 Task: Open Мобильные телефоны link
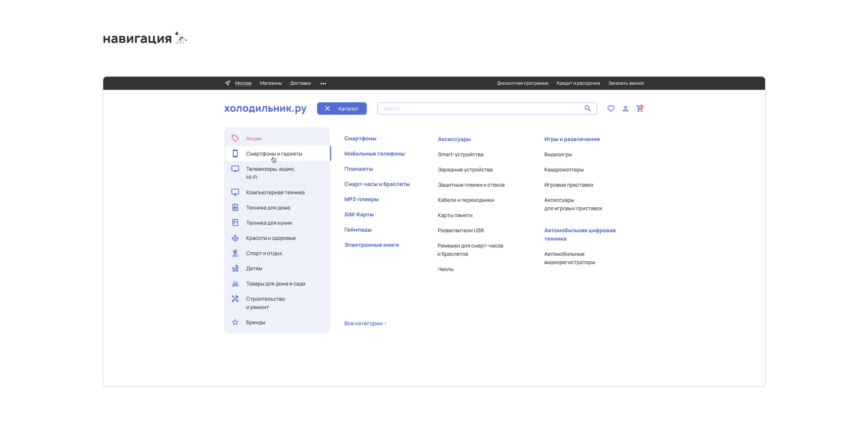(374, 153)
